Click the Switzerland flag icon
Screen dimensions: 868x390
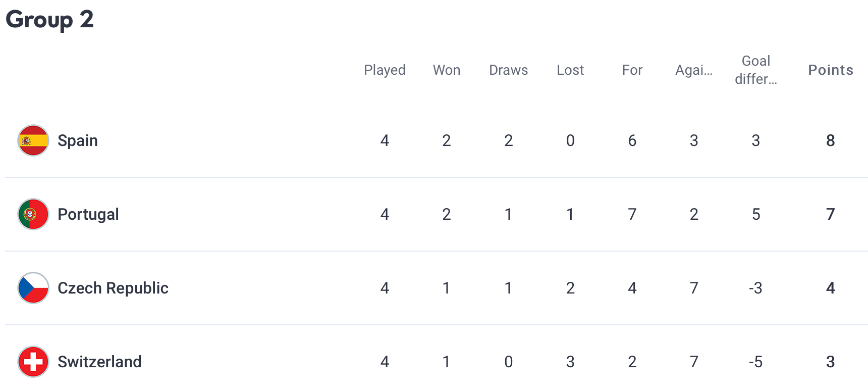[33, 362]
